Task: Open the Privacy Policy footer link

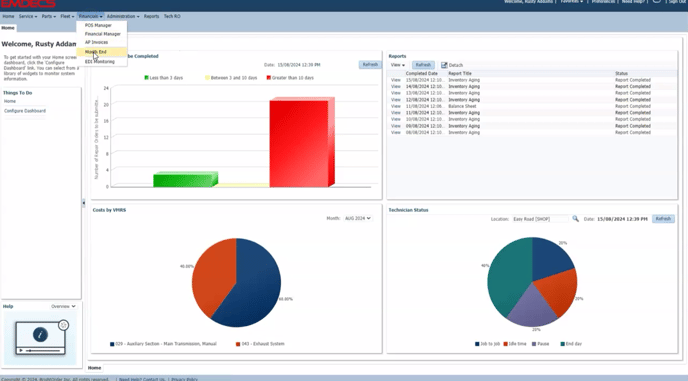Action: [x=184, y=379]
